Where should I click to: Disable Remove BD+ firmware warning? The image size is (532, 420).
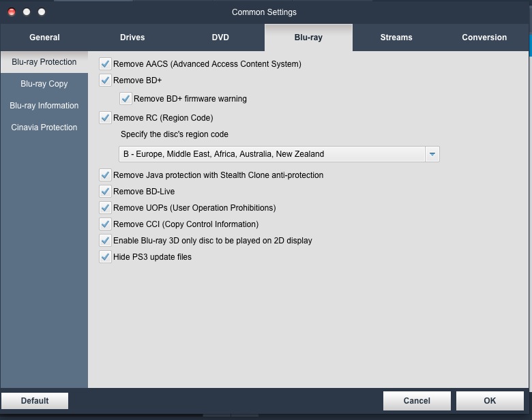point(125,99)
